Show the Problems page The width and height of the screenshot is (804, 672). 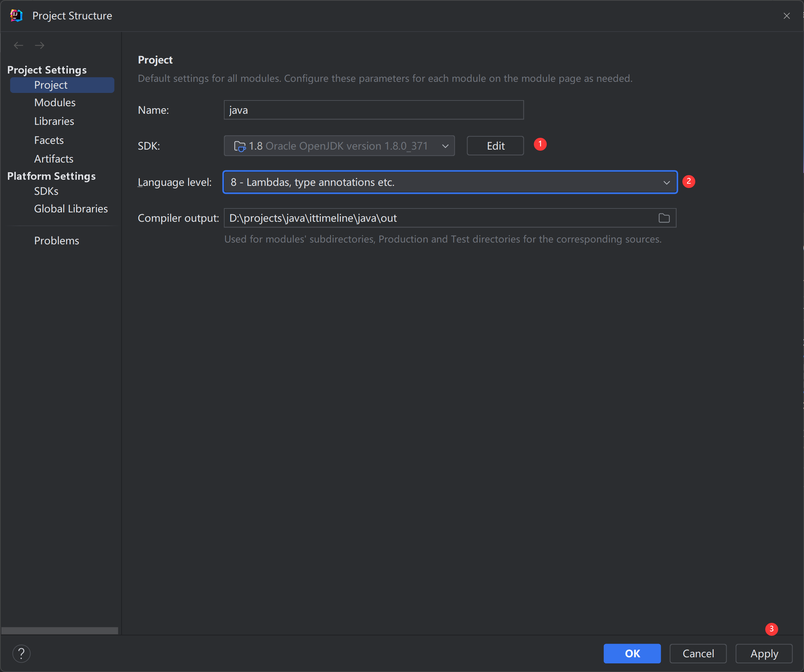[x=57, y=240]
